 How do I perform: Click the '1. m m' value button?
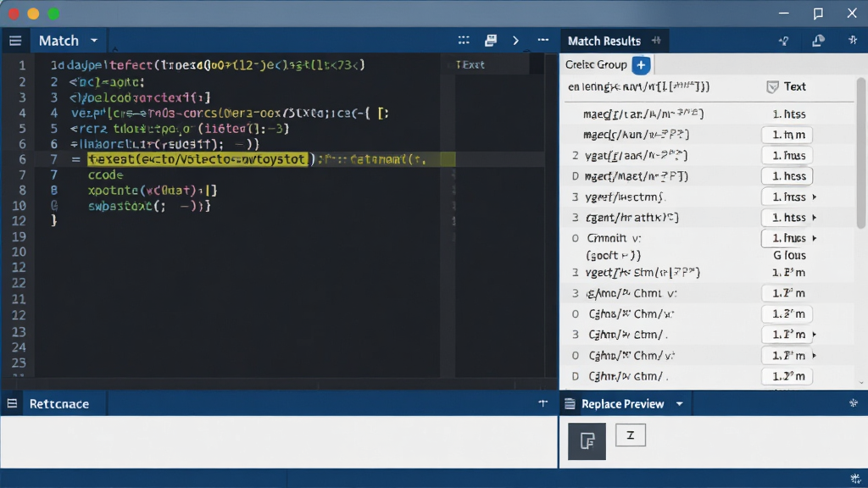click(x=787, y=135)
